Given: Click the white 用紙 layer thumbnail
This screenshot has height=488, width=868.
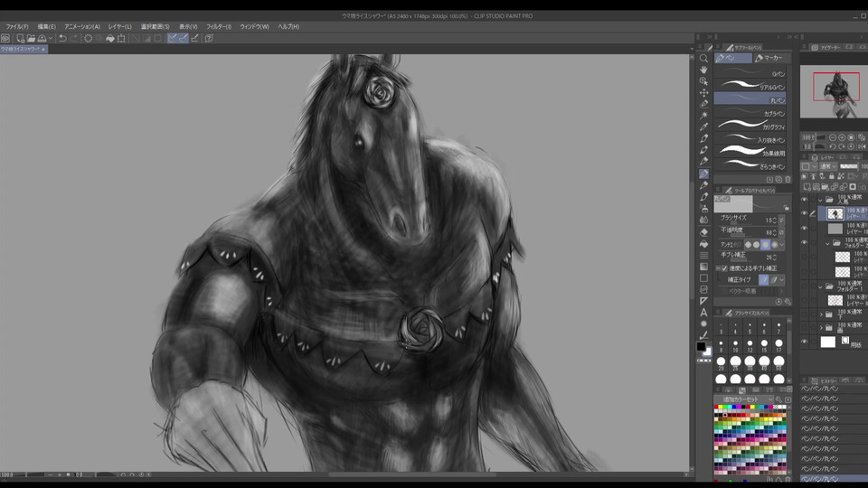Looking at the screenshot, I should (827, 342).
